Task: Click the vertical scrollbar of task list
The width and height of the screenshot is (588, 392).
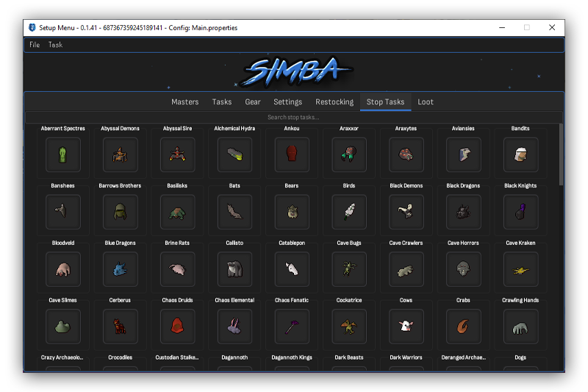Action: coord(562,154)
